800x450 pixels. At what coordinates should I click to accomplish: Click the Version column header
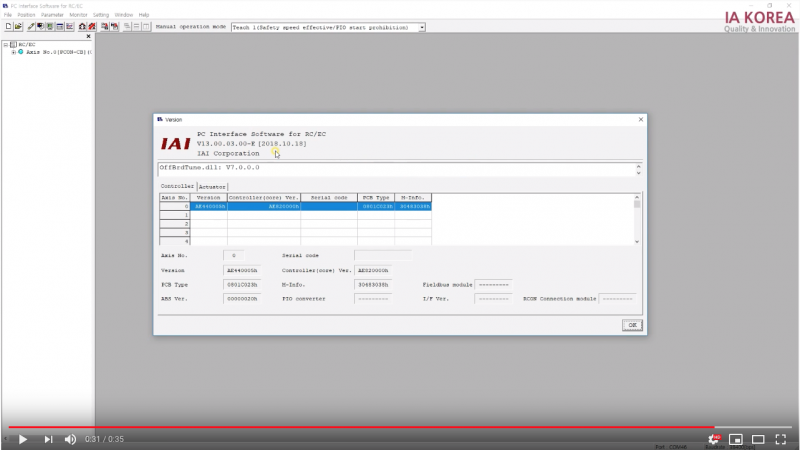point(209,197)
